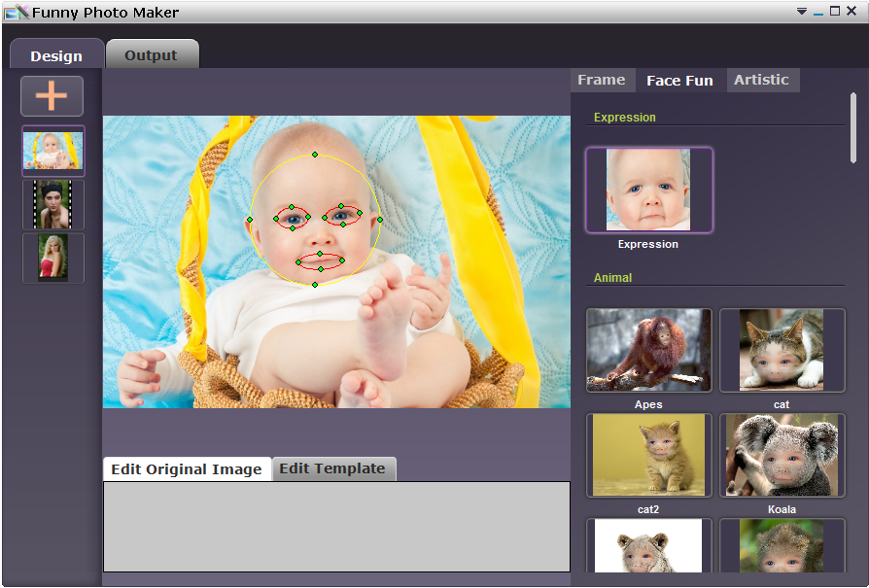Open the Artistic tab
This screenshot has width=869, height=588.
click(x=761, y=80)
